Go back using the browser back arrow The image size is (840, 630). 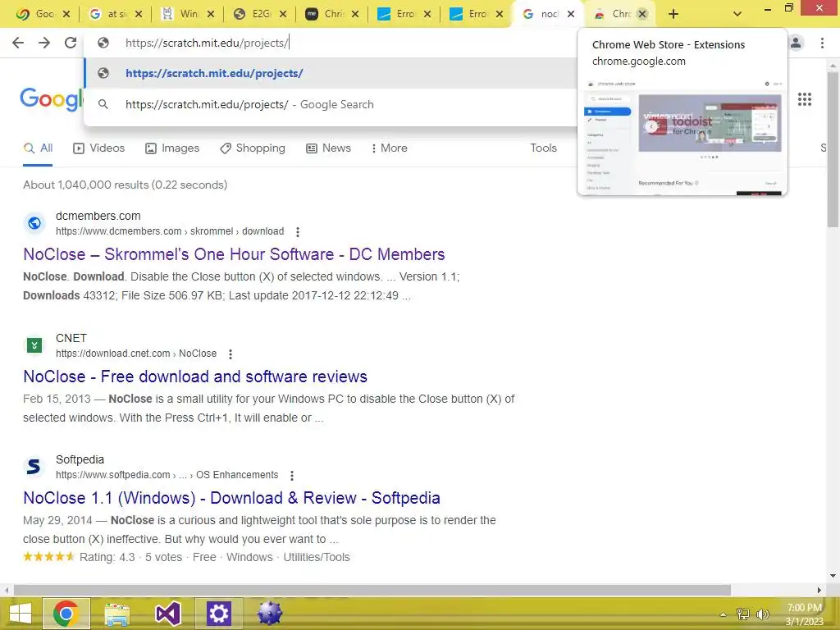tap(18, 43)
